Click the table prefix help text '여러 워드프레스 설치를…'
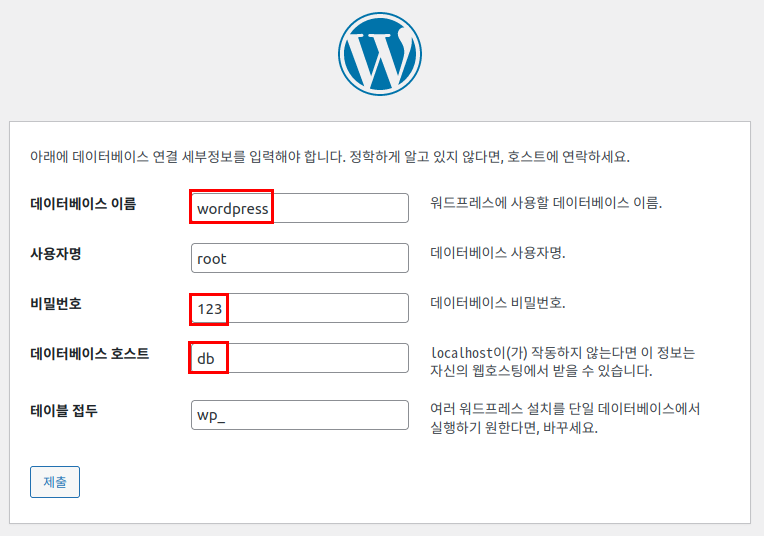The height and width of the screenshot is (536, 764). pyautogui.click(x=565, y=418)
